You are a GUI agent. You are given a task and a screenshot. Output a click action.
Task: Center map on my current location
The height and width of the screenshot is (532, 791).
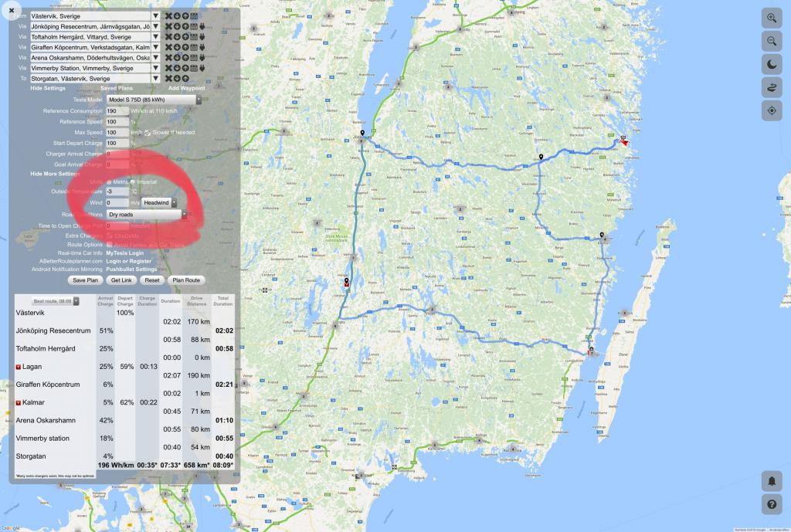coord(771,111)
